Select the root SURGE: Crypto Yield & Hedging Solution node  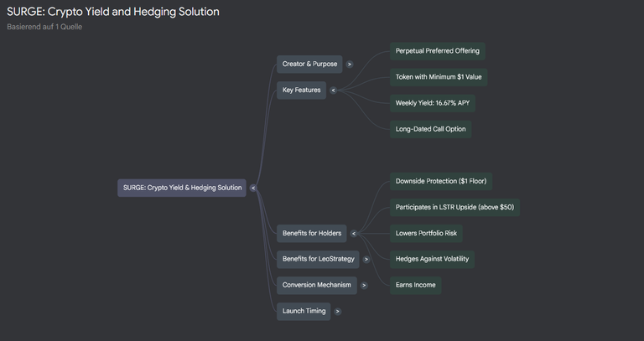pos(182,188)
